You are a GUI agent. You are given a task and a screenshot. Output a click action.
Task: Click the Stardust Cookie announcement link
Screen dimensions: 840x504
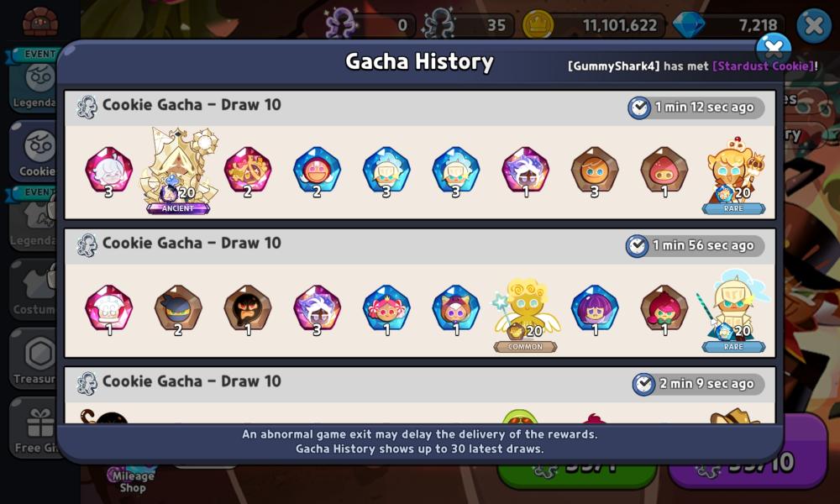tap(763, 66)
